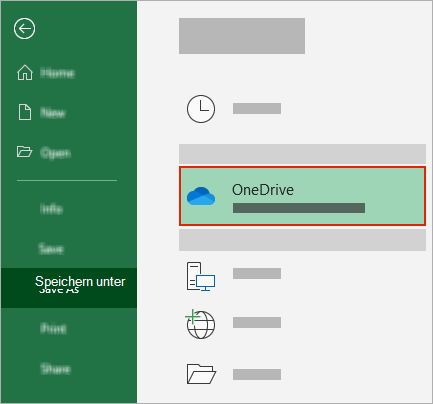
Task: Click the Add a Place globe icon
Action: coord(200,324)
